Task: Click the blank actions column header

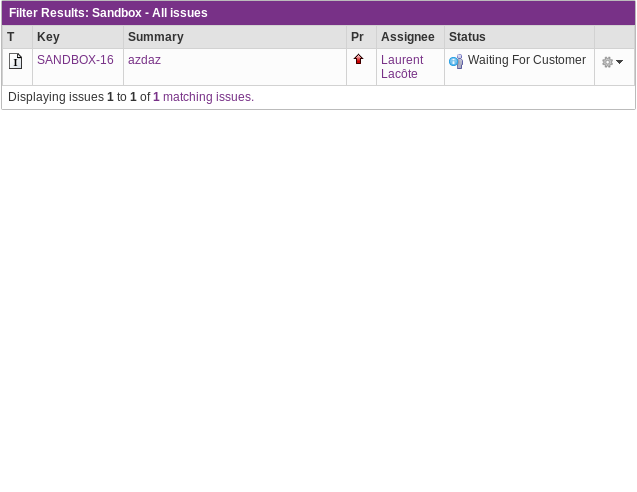Action: pos(614,37)
